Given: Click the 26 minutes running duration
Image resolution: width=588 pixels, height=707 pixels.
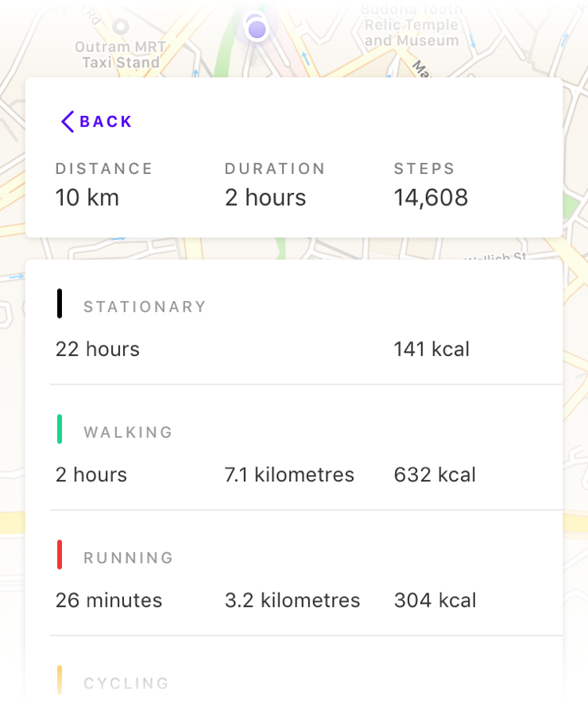Looking at the screenshot, I should tap(109, 600).
